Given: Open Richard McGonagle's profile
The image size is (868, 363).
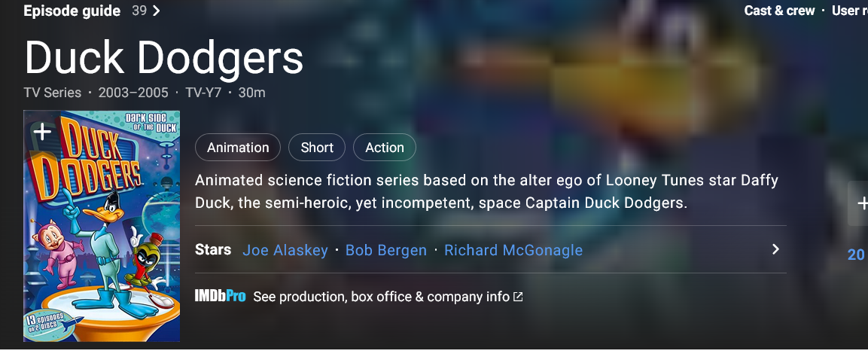Looking at the screenshot, I should (513, 250).
